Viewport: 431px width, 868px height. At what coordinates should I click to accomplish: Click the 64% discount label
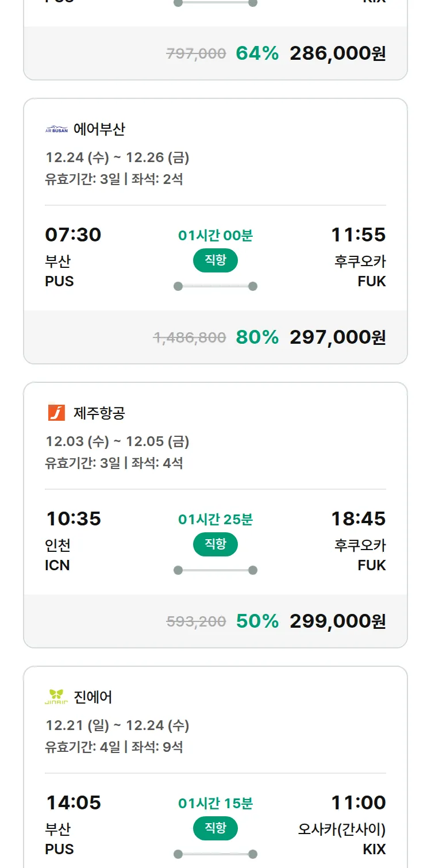coord(257,53)
